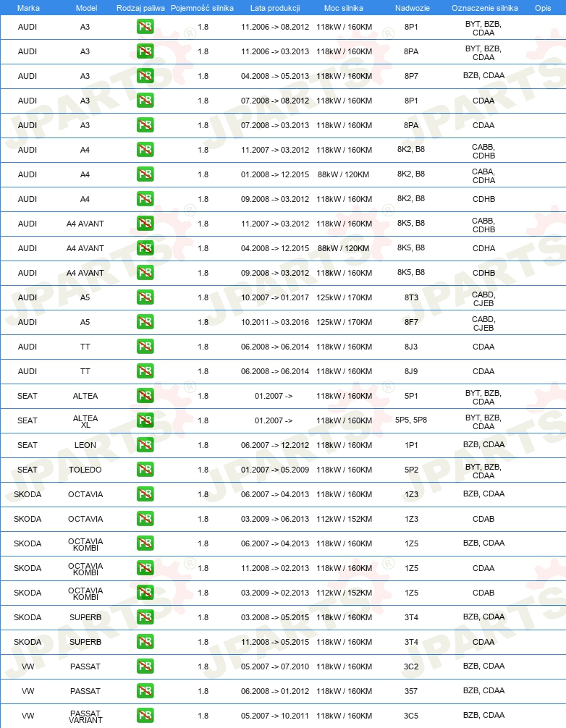Click the date range '06.2007 -> 12.2012'
Viewport: 566px width, 728px height.
[x=275, y=445]
